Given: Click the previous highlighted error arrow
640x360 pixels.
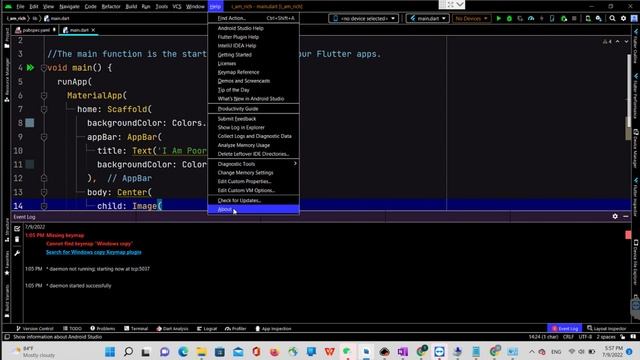Looking at the screenshot, I should 618,42.
